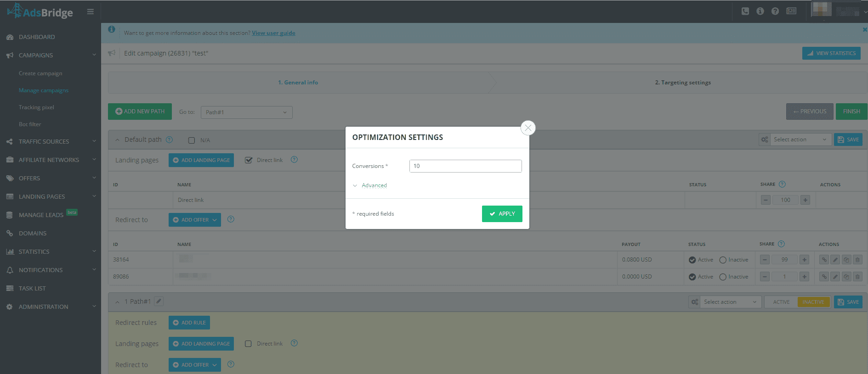The width and height of the screenshot is (868, 374).
Task: Click link icon for offer 38164
Action: (x=824, y=260)
